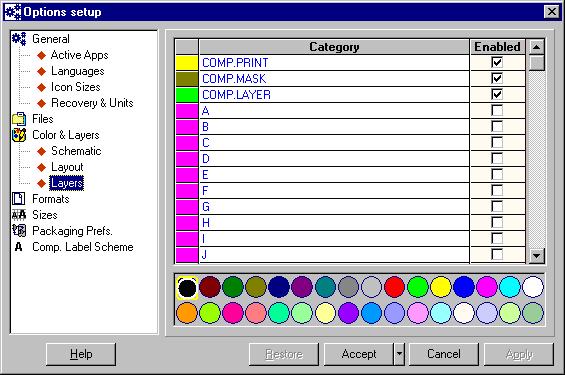Click the General gears icon in tree

19,39
